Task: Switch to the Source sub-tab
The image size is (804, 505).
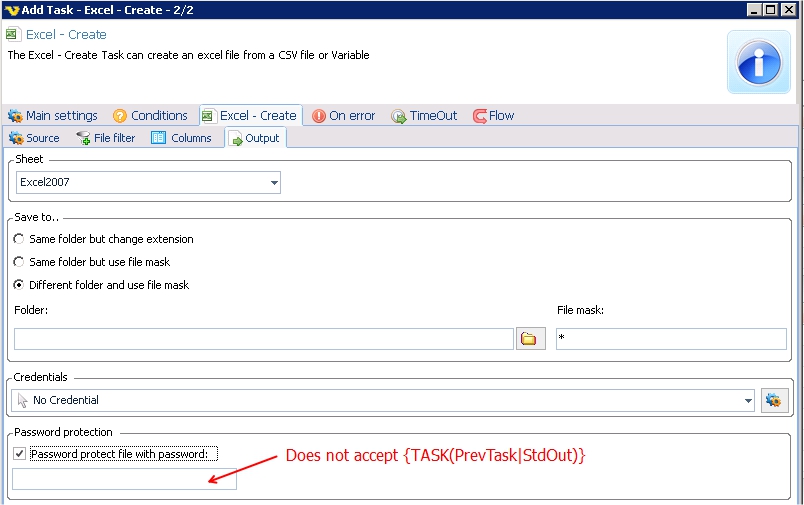Action: pyautogui.click(x=35, y=138)
